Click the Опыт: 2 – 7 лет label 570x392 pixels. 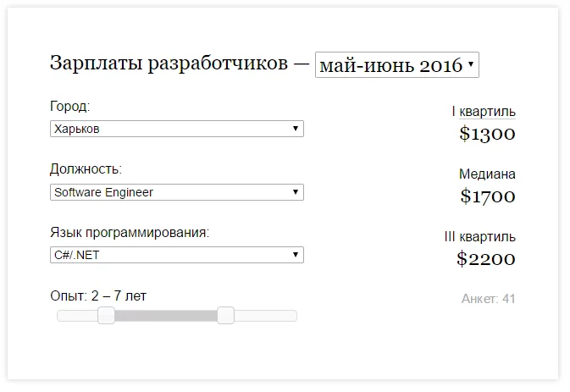click(98, 295)
